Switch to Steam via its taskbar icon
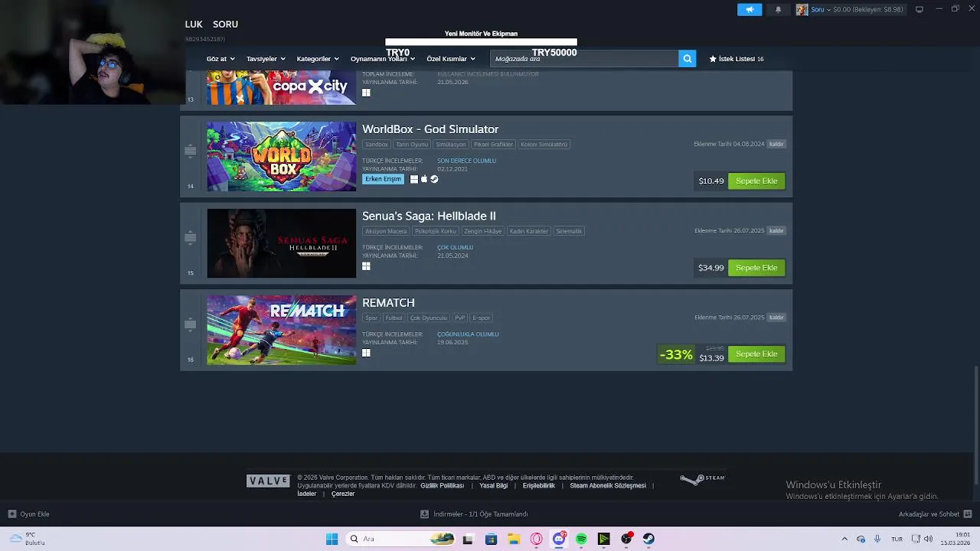Image resolution: width=980 pixels, height=551 pixels. point(648,539)
